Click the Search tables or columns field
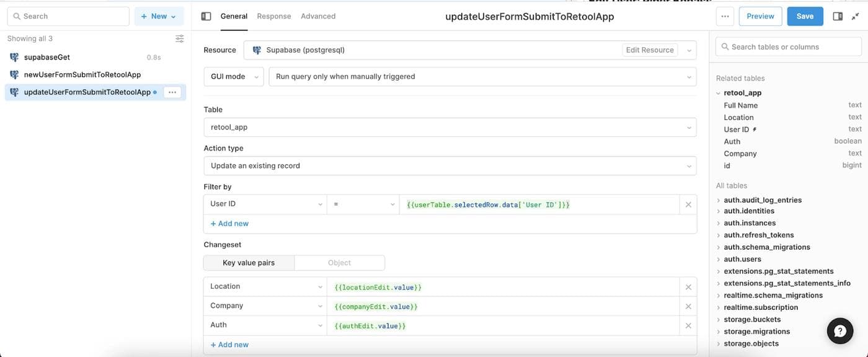This screenshot has height=357, width=868. pyautogui.click(x=788, y=46)
